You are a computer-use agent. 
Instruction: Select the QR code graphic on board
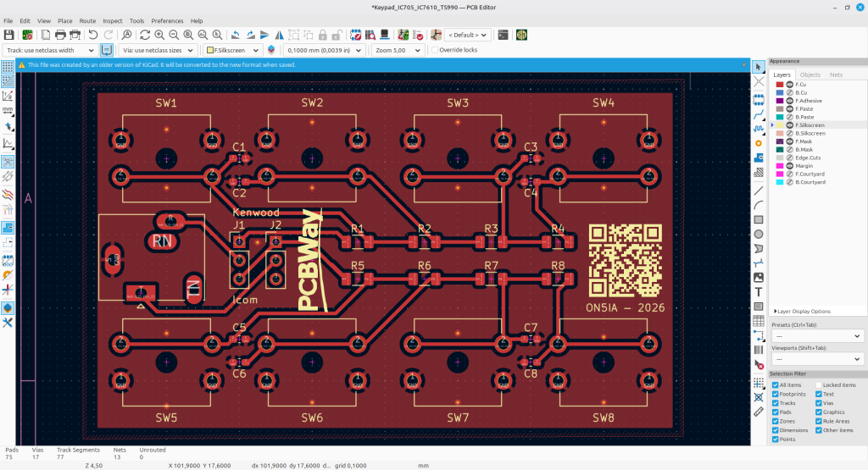(625, 260)
